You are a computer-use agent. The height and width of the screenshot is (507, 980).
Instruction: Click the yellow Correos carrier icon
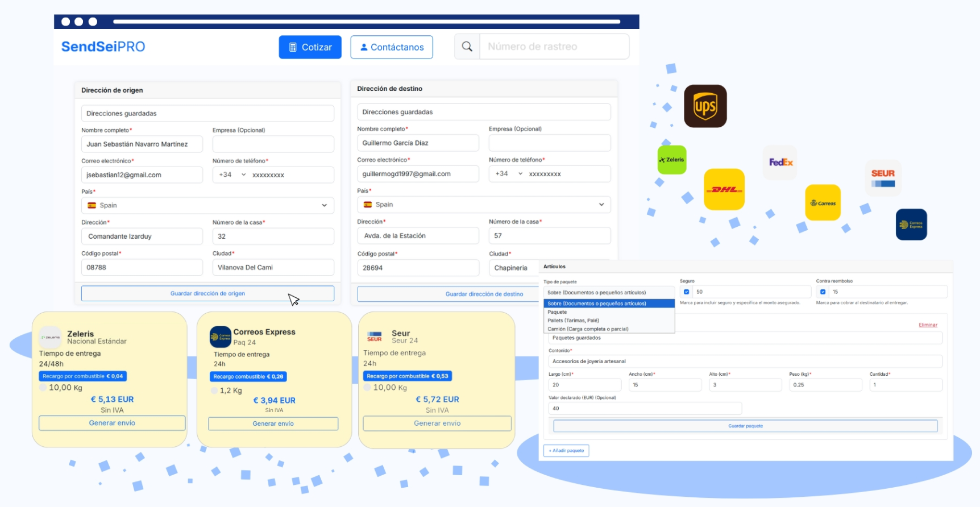point(823,203)
